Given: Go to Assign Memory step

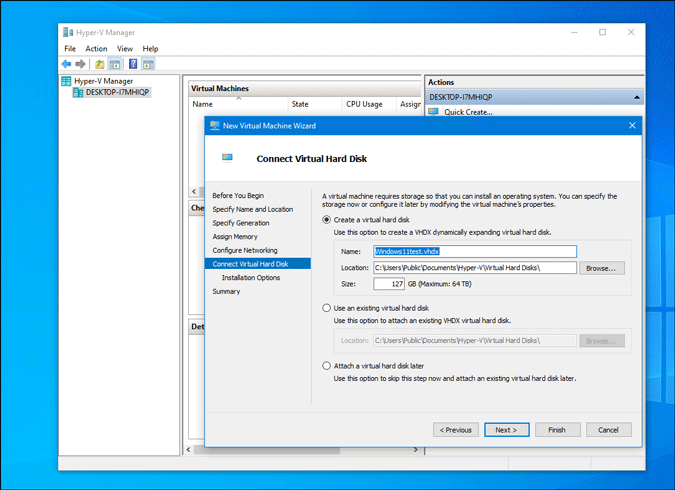Looking at the screenshot, I should point(235,237).
